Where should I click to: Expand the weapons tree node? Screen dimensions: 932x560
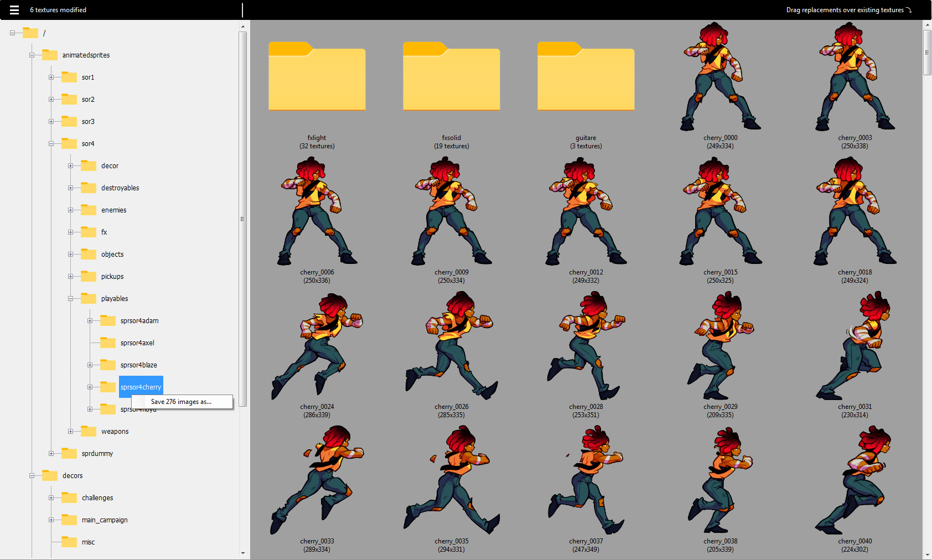pos(70,432)
